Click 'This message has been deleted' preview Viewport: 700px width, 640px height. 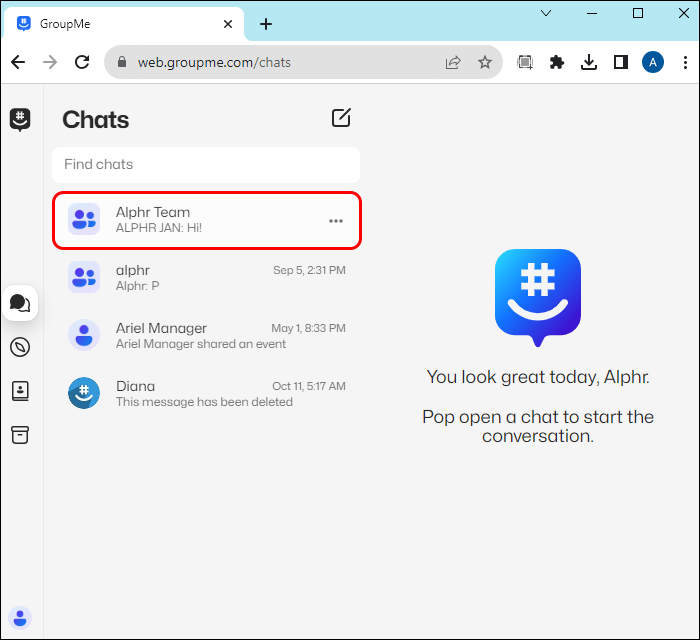coord(204,402)
